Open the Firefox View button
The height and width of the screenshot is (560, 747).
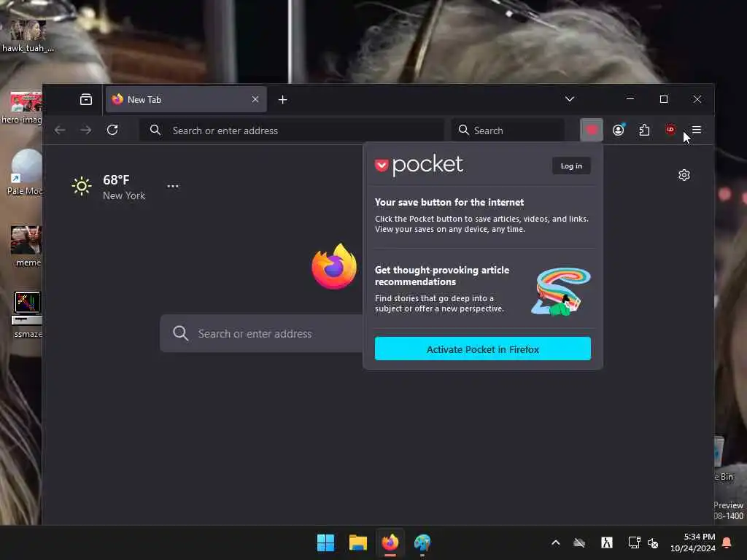click(x=86, y=99)
